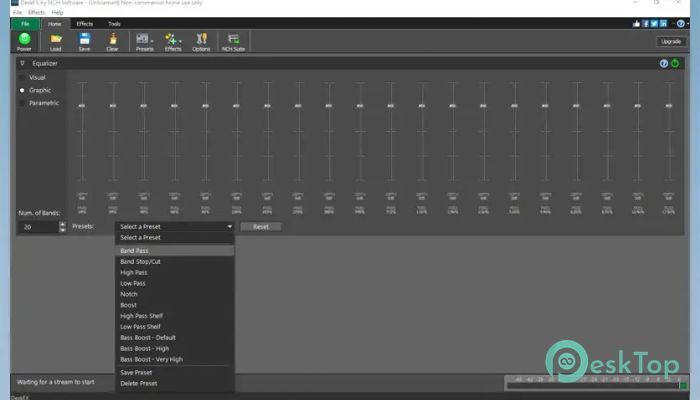Open the Help menu in the menu bar
Image resolution: width=700 pixels, height=400 pixels.
[x=57, y=12]
